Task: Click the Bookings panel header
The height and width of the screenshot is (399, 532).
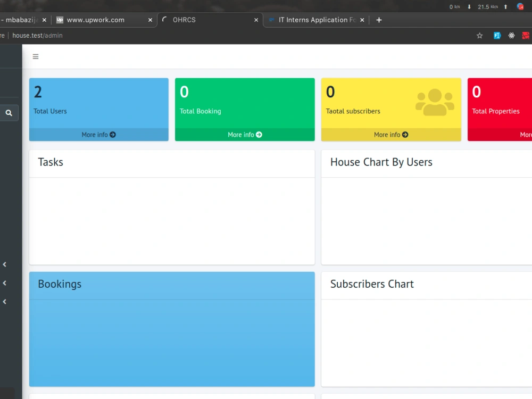Action: [60, 284]
